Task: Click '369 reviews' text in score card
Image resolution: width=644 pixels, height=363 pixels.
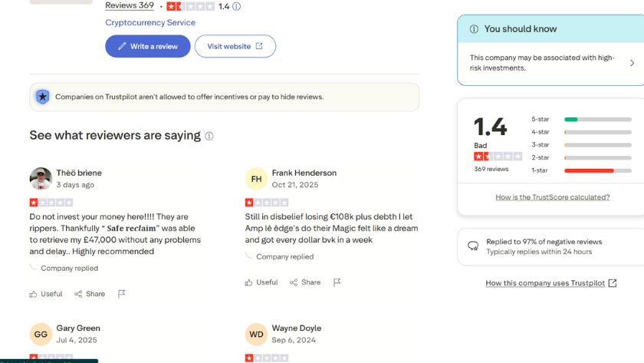Action: point(491,169)
